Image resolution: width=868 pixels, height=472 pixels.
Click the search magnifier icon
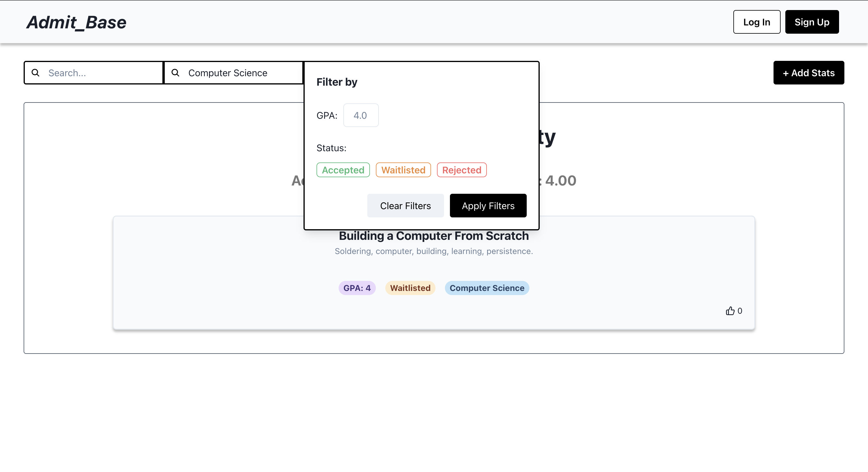(35, 72)
